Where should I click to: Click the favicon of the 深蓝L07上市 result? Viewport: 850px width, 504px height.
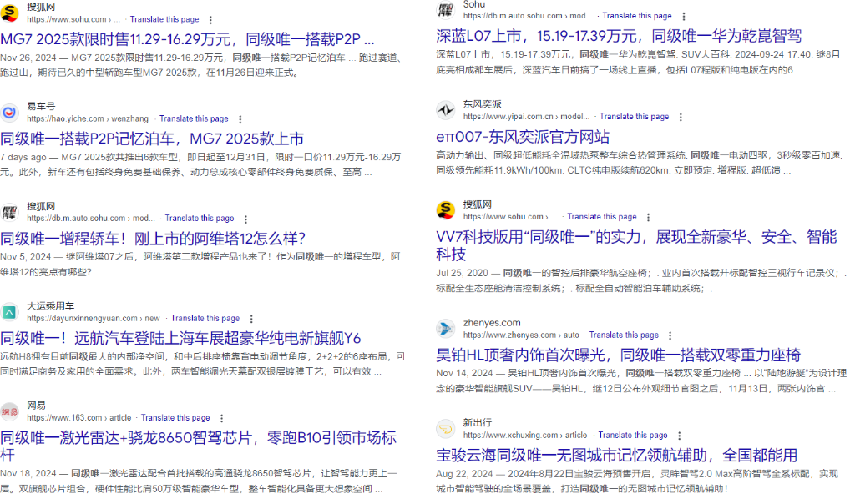click(446, 10)
